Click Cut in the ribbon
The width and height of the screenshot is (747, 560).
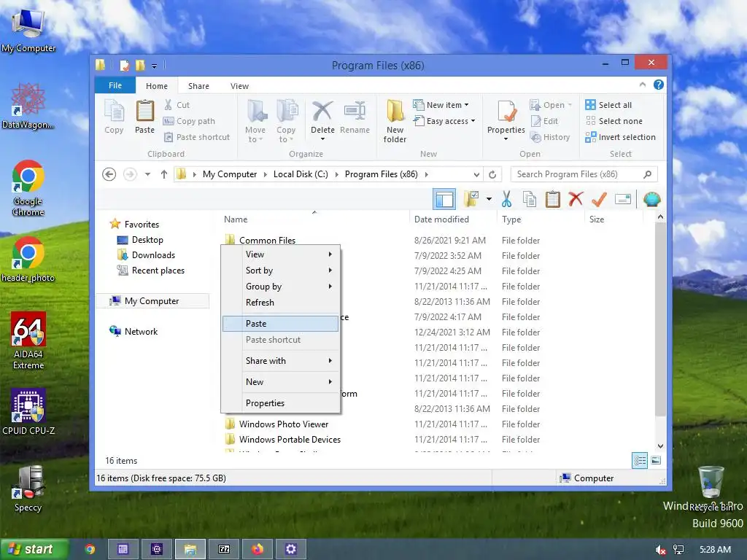(x=177, y=105)
